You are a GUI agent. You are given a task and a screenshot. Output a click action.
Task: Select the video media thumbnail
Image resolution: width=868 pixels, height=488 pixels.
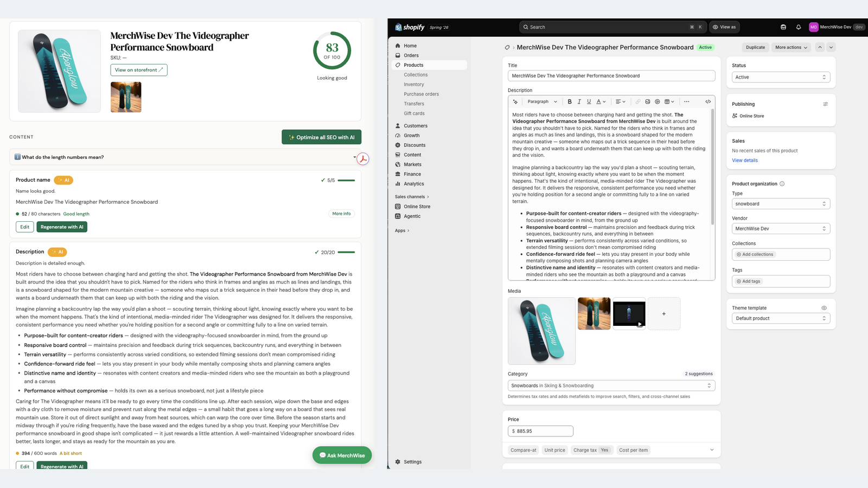[x=629, y=313]
